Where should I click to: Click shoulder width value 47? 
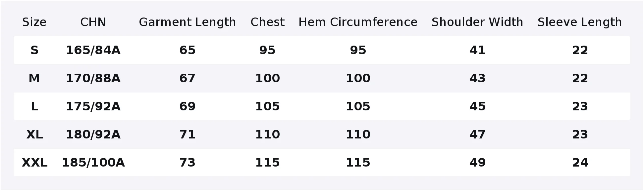477,134
